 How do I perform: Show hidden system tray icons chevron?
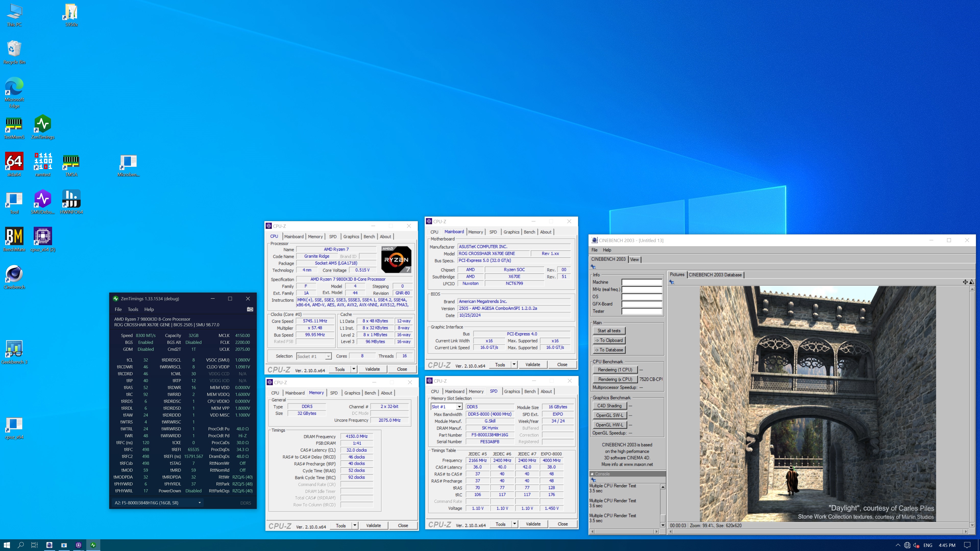898,545
